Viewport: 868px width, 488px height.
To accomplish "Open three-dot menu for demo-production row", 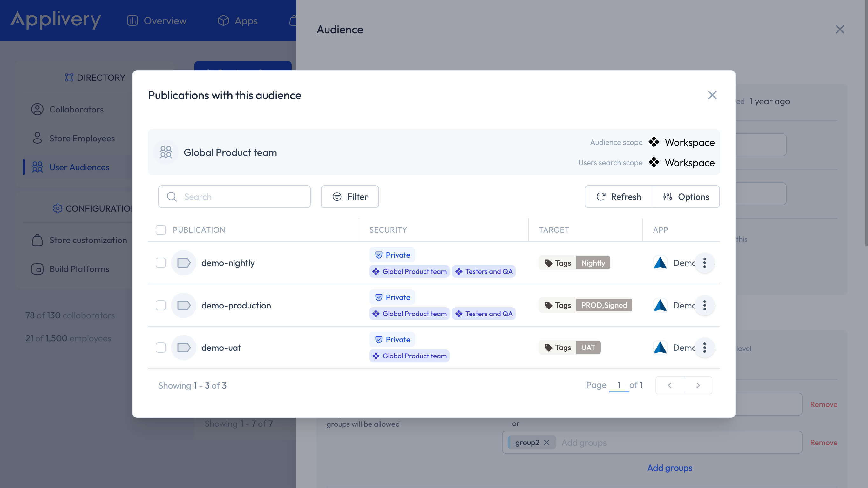I will click(704, 305).
